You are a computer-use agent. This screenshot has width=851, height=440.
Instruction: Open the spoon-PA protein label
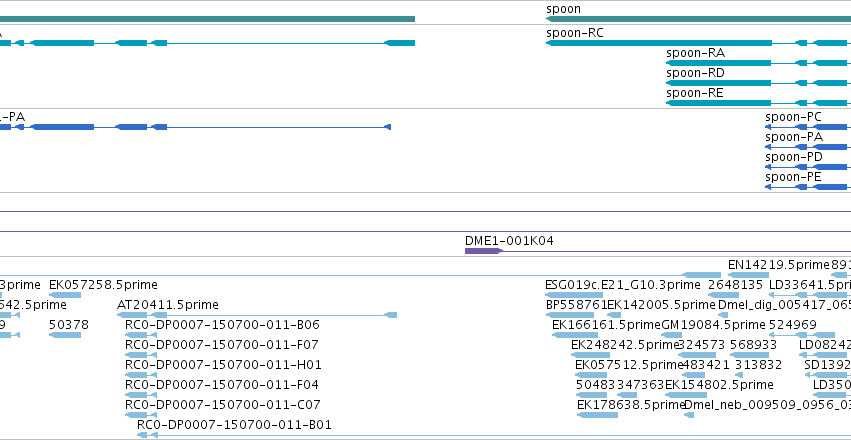(794, 137)
